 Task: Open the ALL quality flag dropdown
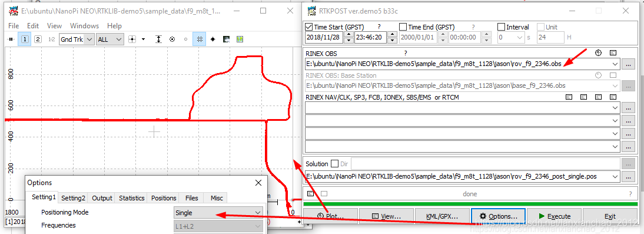109,39
